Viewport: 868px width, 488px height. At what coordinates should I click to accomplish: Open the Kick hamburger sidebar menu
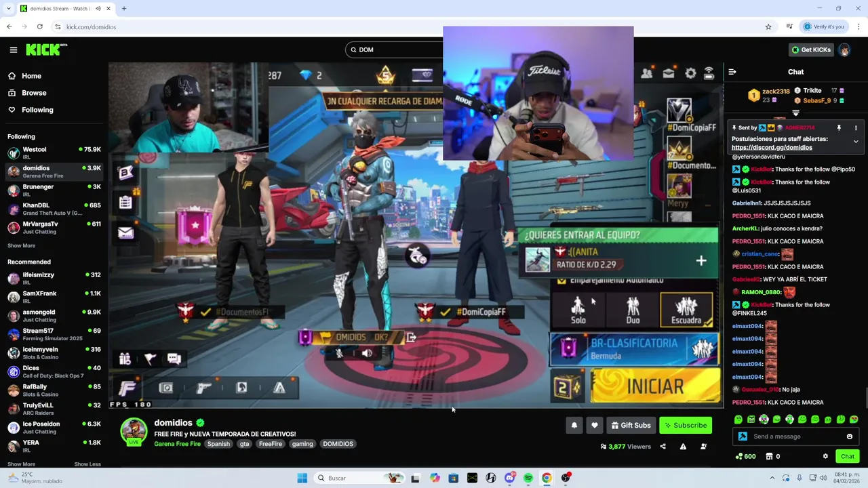point(14,49)
